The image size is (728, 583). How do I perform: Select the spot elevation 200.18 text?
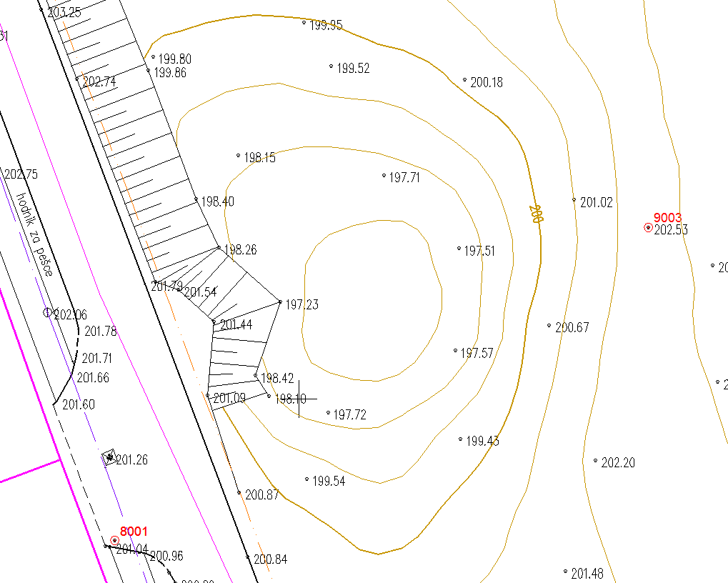[486, 83]
